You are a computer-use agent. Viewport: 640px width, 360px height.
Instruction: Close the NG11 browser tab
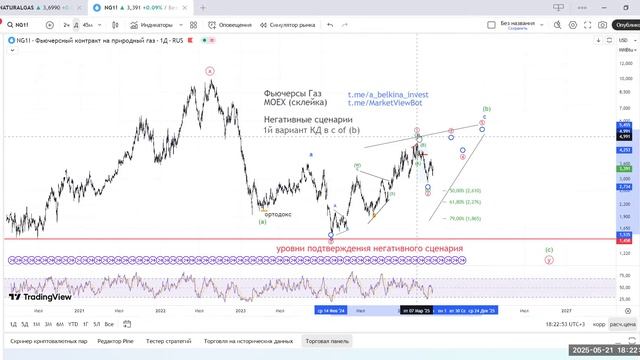coord(185,7)
